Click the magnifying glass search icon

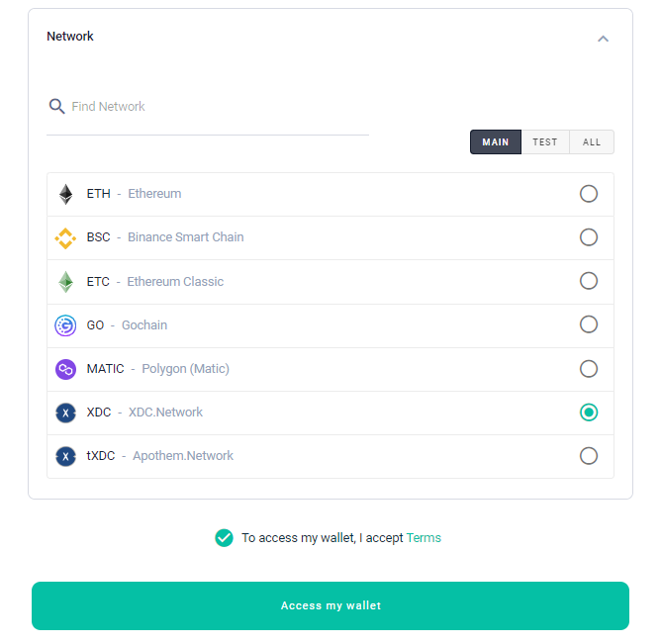pos(56,107)
